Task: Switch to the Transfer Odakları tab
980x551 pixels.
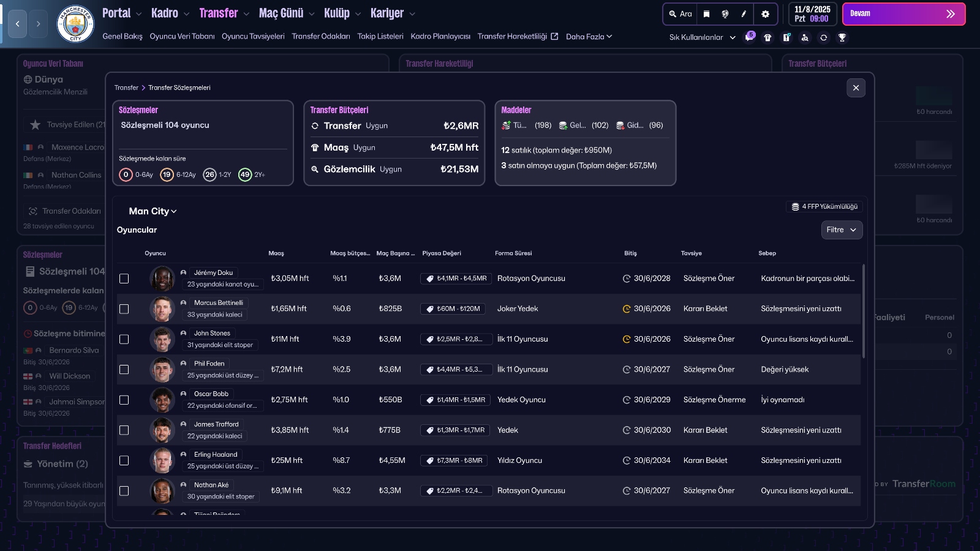Action: coord(321,36)
